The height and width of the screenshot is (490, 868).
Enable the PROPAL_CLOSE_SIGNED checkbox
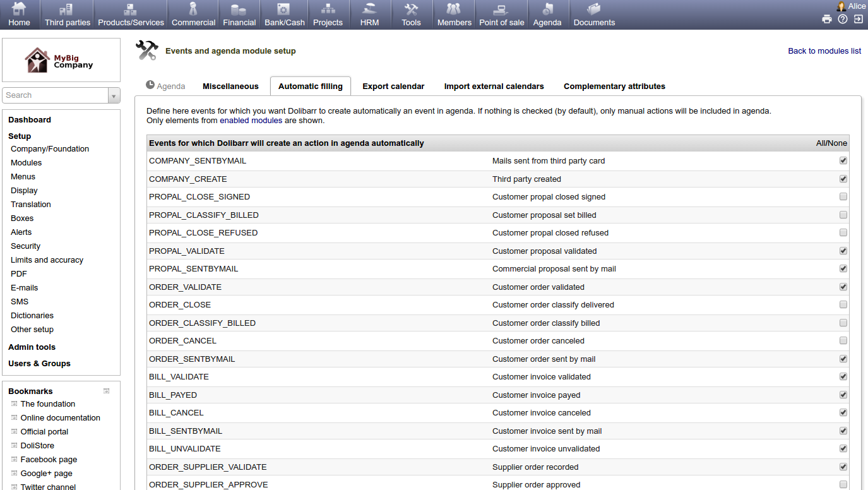tap(843, 196)
